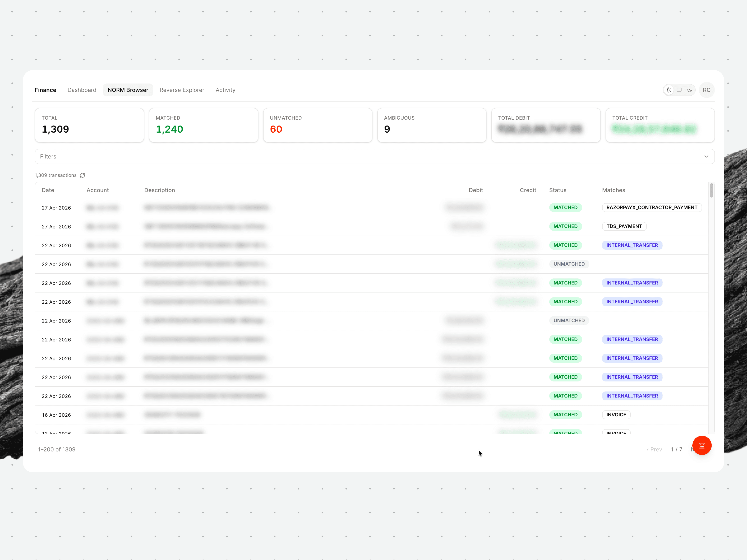Viewport: 747px width, 560px height.
Task: Sort by the Debit column header
Action: 476,190
